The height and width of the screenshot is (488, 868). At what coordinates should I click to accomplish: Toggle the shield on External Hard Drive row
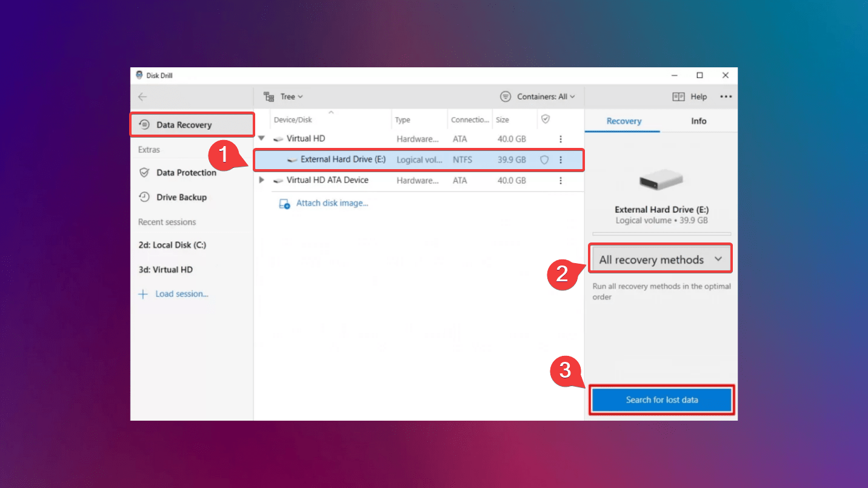click(x=544, y=160)
